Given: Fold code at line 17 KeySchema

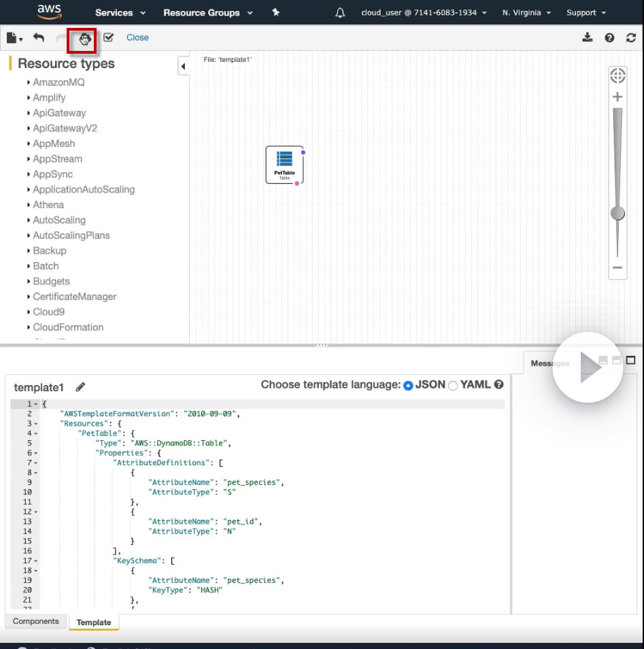Looking at the screenshot, I should point(36,561).
